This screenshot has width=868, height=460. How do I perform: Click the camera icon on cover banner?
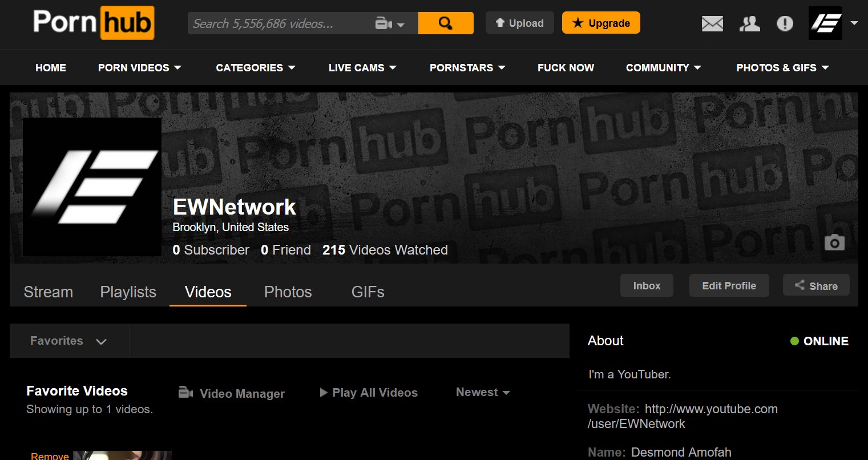tap(834, 243)
